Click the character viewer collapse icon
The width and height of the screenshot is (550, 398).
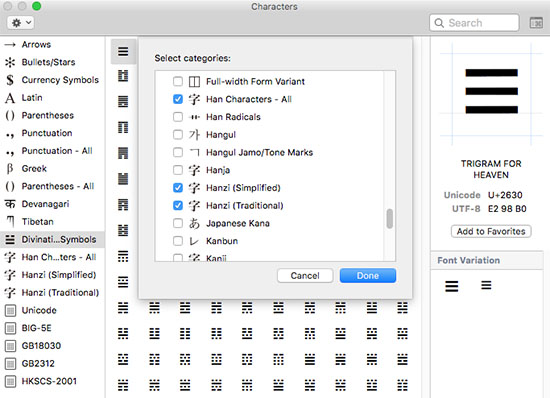[x=536, y=23]
